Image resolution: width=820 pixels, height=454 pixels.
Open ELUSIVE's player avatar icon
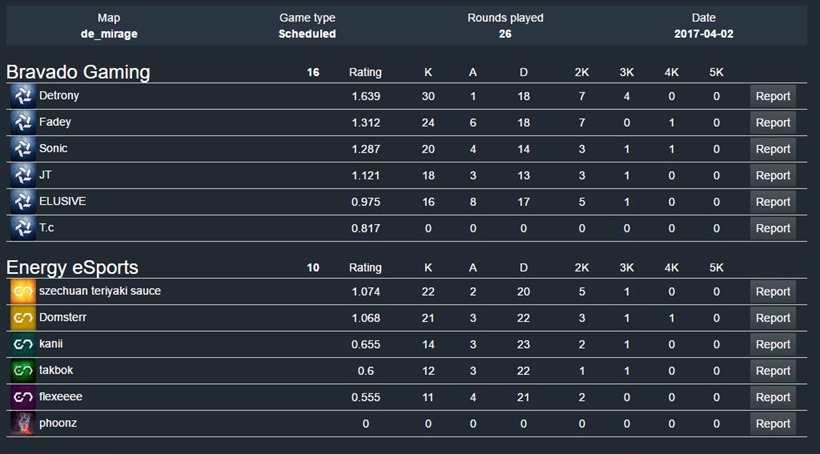(23, 202)
